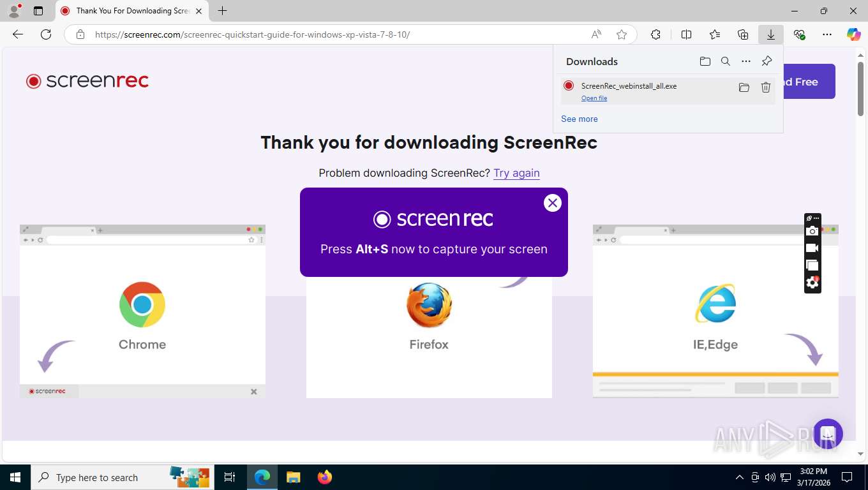868x490 pixels.
Task: Open File Explorer from the taskbar
Action: [x=294, y=477]
